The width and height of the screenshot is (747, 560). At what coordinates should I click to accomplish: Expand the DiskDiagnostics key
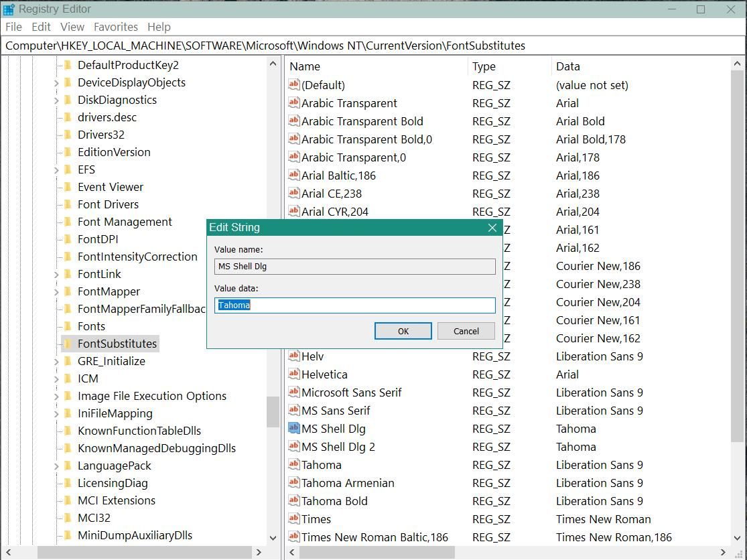56,100
